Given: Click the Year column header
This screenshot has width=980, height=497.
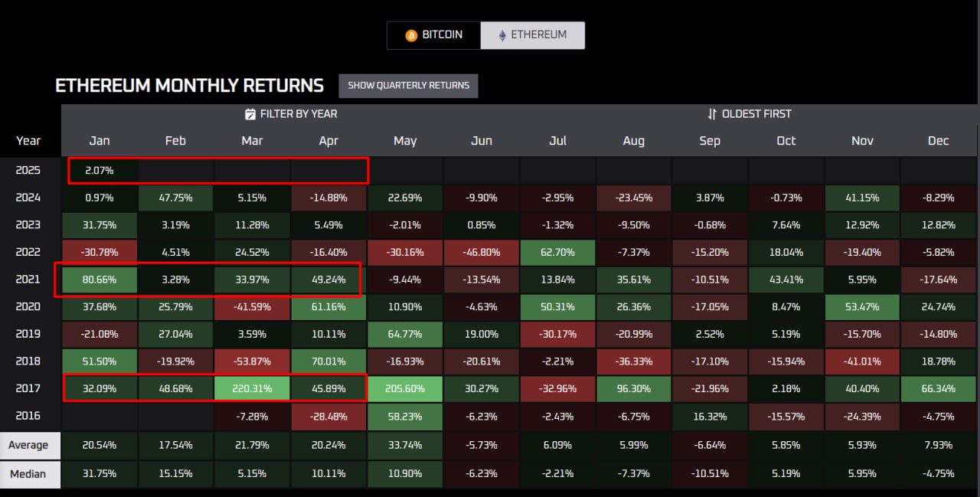Looking at the screenshot, I should [x=28, y=141].
